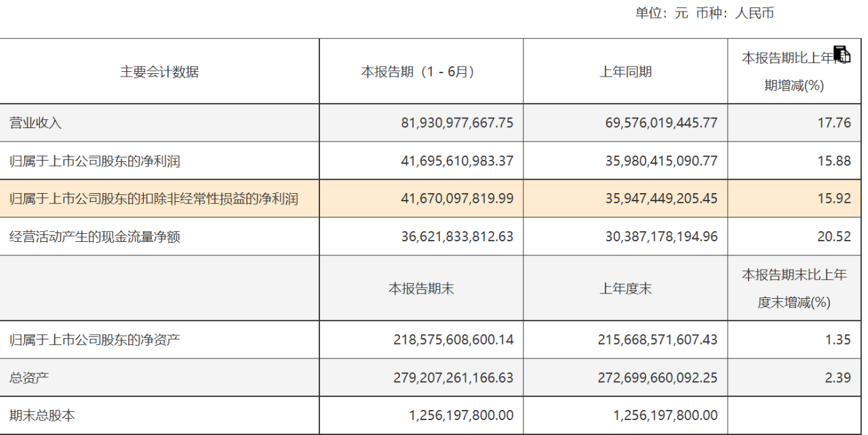Click the 上年同期 column header
This screenshot has width=868, height=435.
pos(625,72)
